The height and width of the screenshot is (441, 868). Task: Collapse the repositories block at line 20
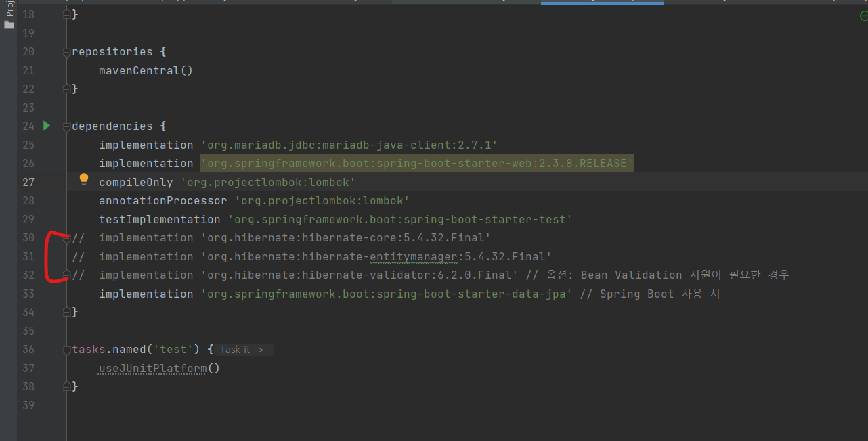coord(66,52)
